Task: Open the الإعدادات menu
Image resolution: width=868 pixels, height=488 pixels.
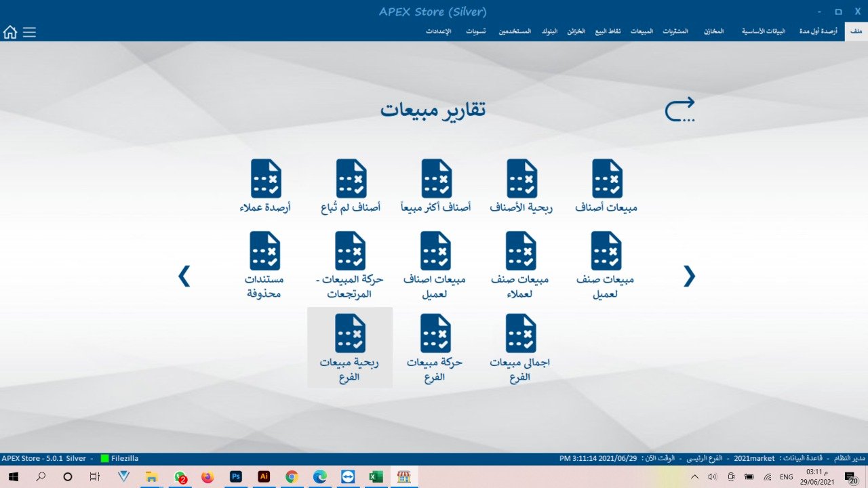Action: point(439,32)
